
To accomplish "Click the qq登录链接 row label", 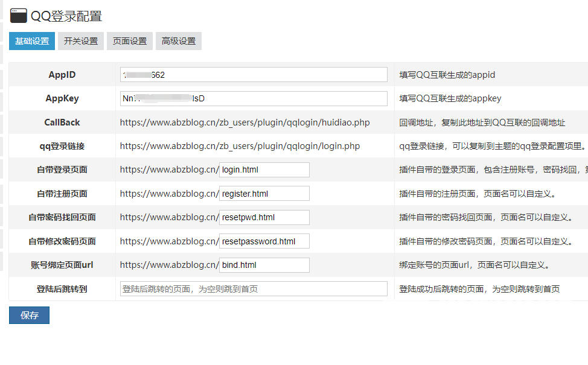I will point(62,146).
